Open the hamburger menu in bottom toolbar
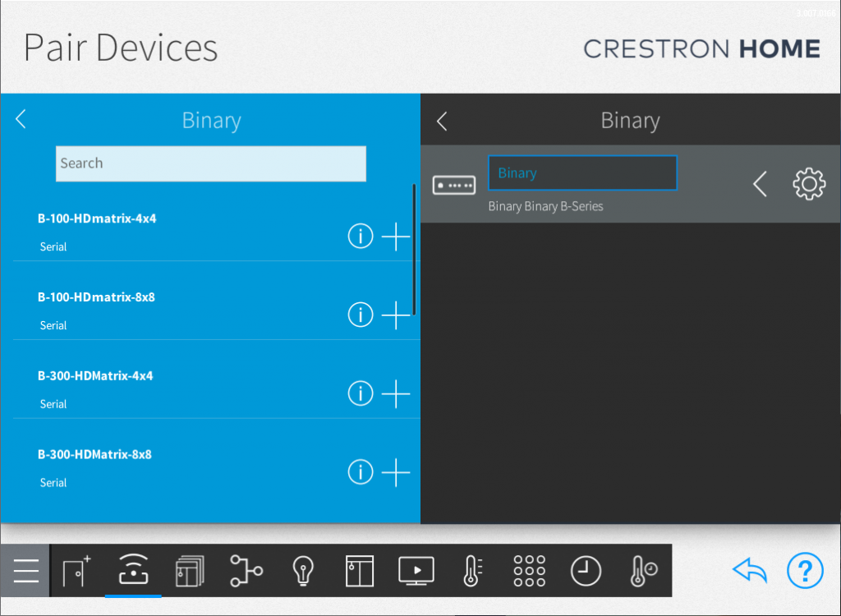 25,570
